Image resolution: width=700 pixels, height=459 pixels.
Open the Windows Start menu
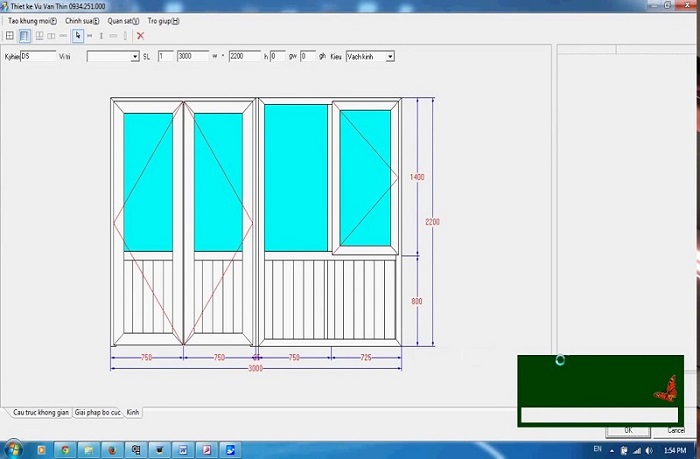pyautogui.click(x=12, y=449)
